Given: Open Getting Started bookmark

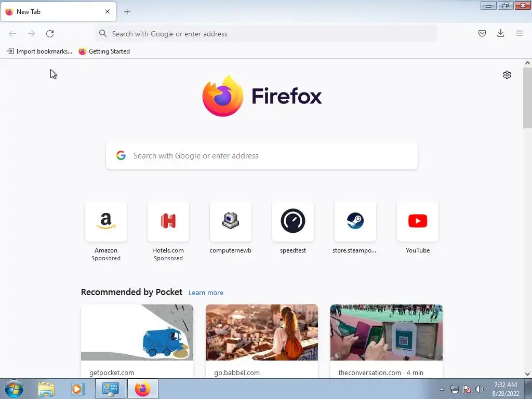Looking at the screenshot, I should point(104,51).
